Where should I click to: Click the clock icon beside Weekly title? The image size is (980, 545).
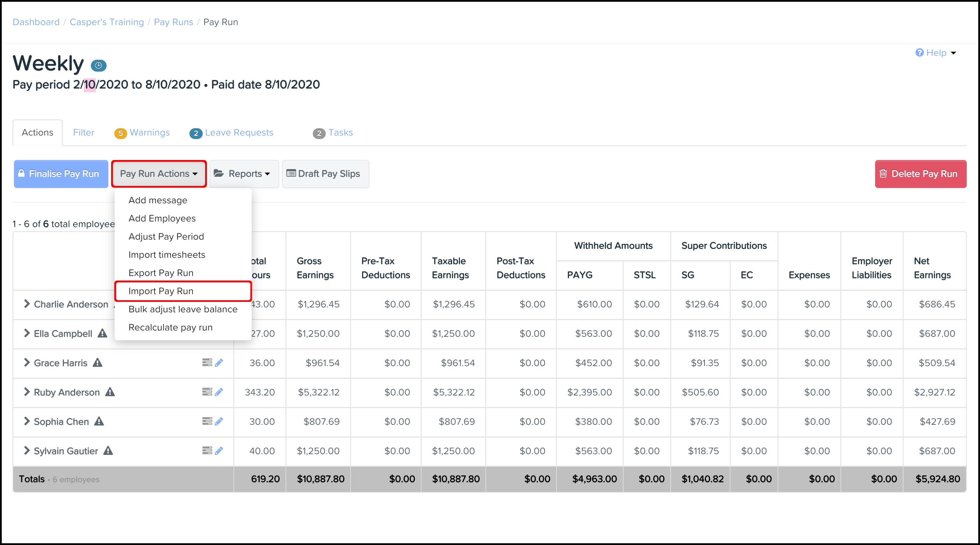pos(99,65)
